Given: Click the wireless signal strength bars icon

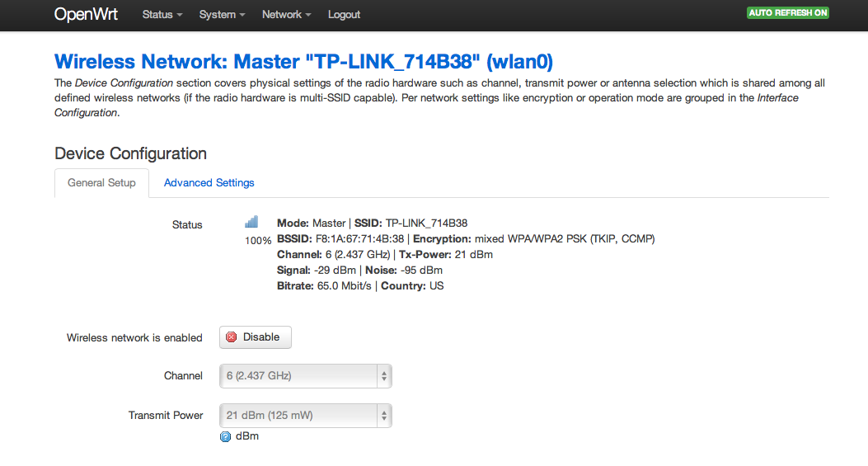Looking at the screenshot, I should tap(251, 222).
